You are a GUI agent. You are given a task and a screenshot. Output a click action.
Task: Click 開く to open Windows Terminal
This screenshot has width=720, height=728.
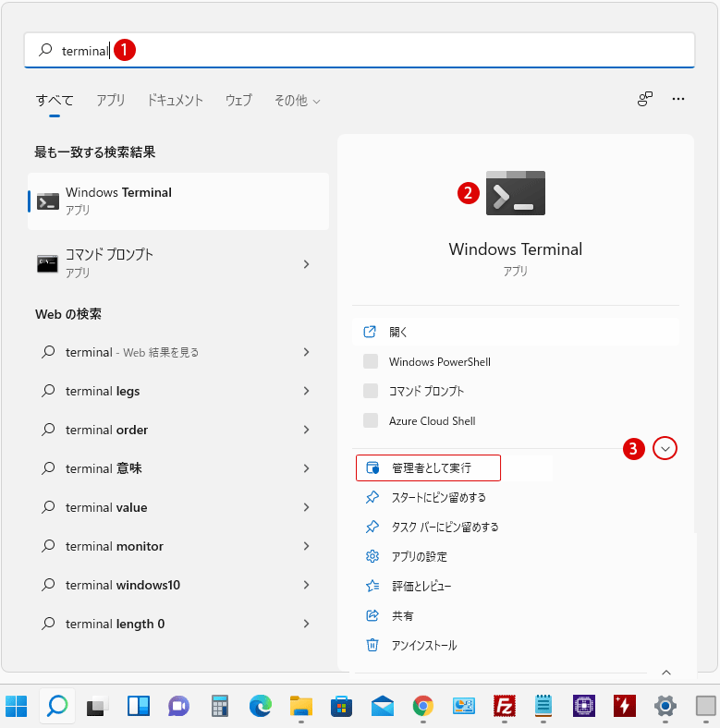coord(516,332)
